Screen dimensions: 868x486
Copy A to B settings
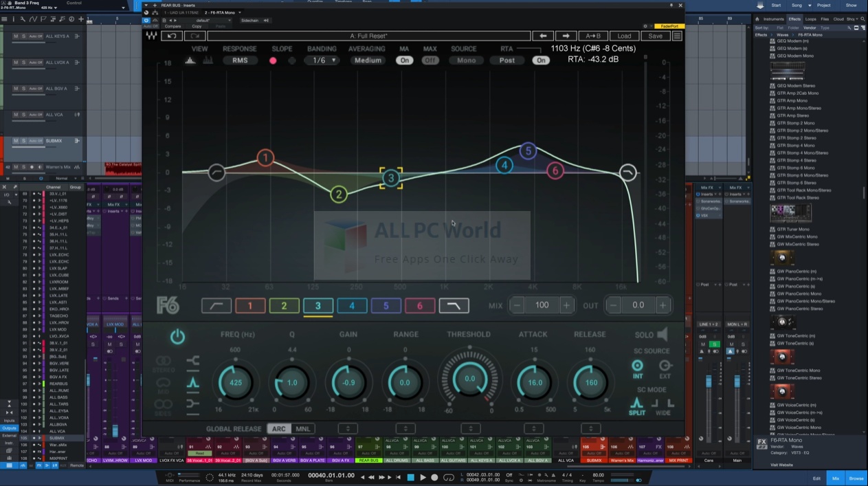click(x=592, y=36)
